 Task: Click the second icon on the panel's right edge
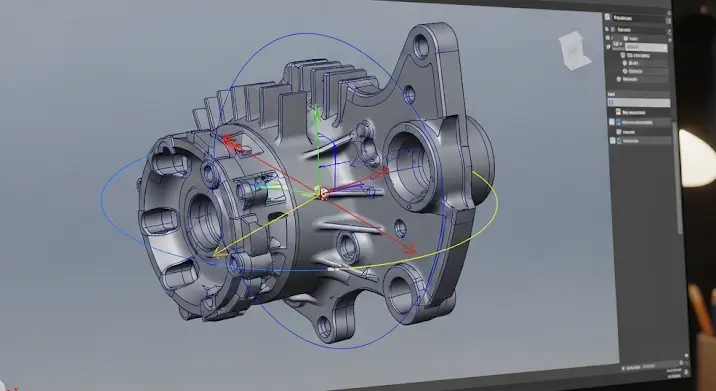(669, 21)
